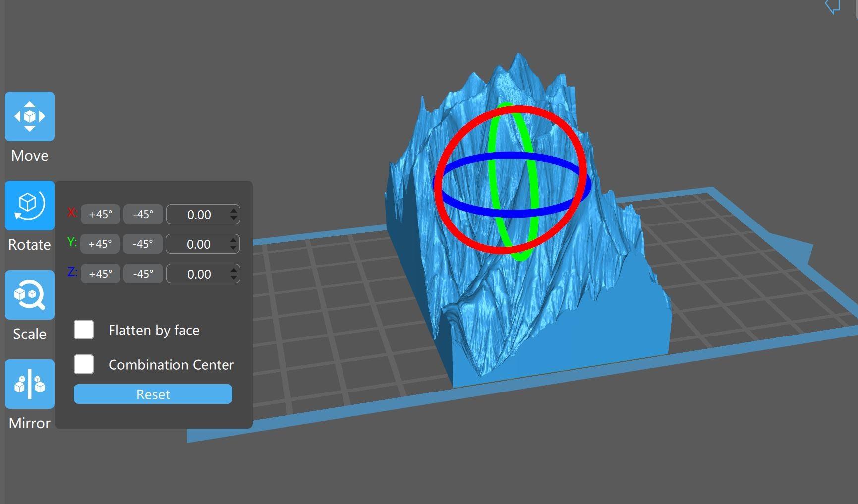Screen dimensions: 858x504
Task: Click the X rotation value up arrow
Action: [x=233, y=211]
